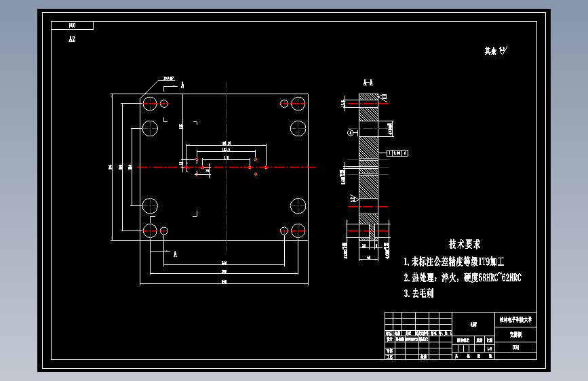This screenshot has height=381, width=588.
Task: Select the A-A section view label
Action: (x=368, y=83)
